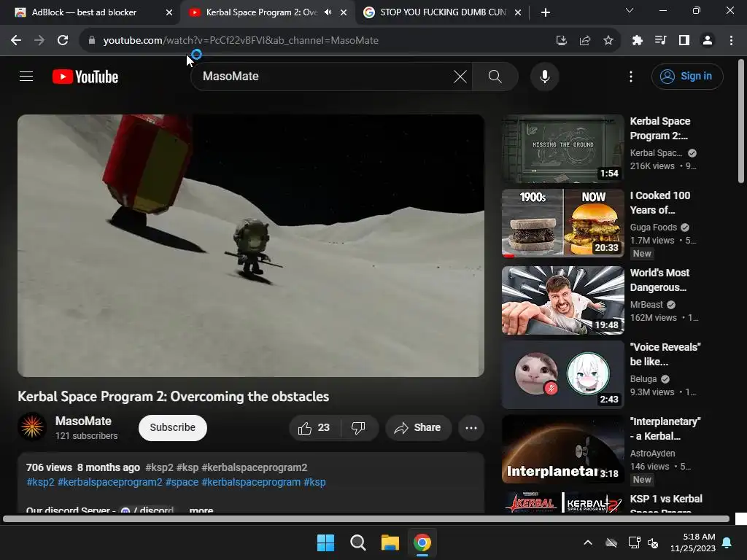This screenshot has width=747, height=560.
Task: Go to YouTube home via logo
Action: 85,77
